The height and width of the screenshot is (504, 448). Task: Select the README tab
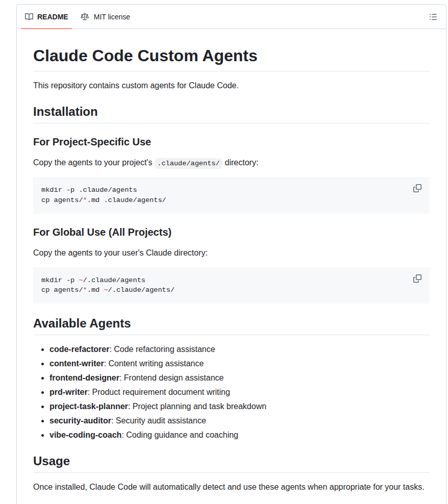pos(46,16)
